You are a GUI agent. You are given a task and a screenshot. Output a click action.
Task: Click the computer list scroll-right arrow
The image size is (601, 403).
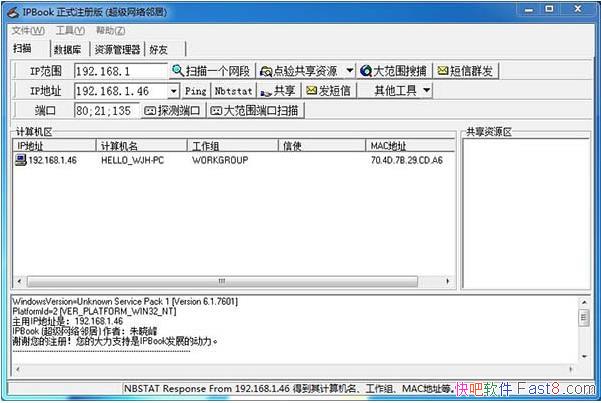(x=448, y=281)
